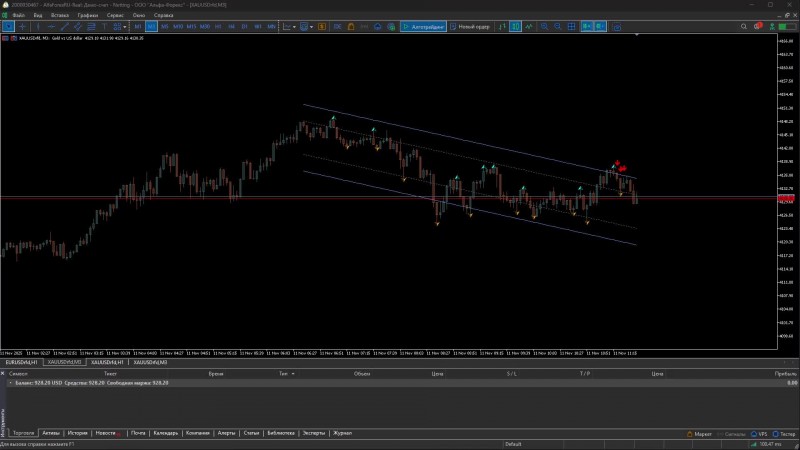Image resolution: width=800 pixels, height=450 pixels.
Task: Activate the crosshair tool
Action: pyautogui.click(x=22, y=27)
